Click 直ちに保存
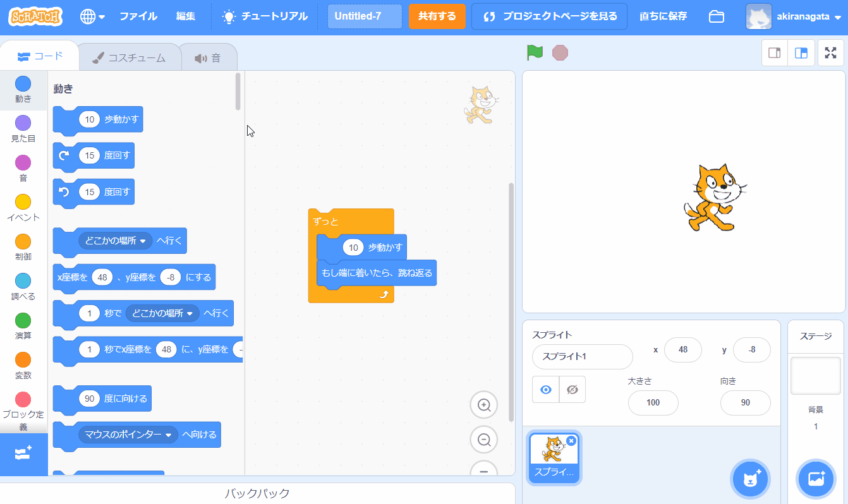The width and height of the screenshot is (848, 504). (663, 16)
